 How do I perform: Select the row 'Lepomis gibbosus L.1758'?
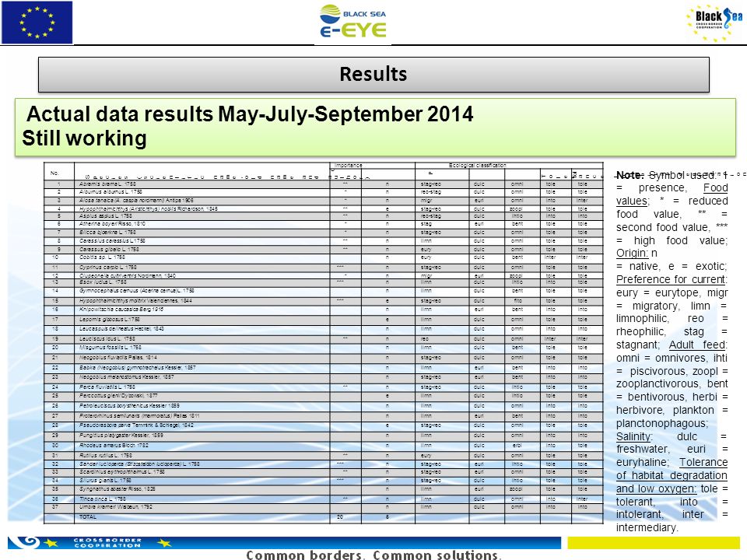324,320
